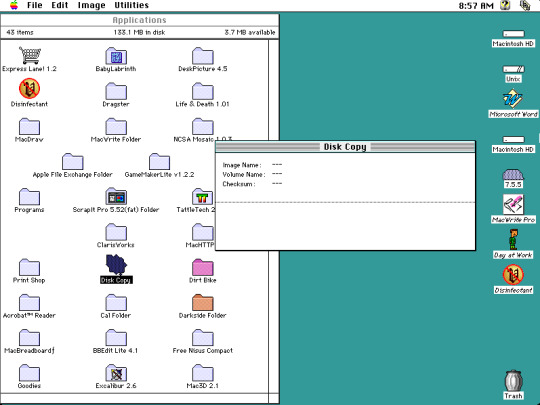Click the clock showing 8:57 AM
Screen dimensions: 540x405
(476, 6)
